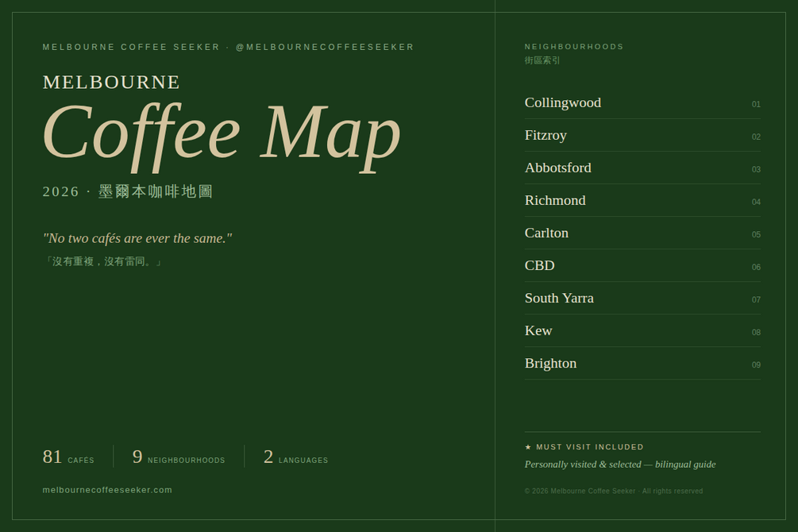Image resolution: width=798 pixels, height=532 pixels.
Task: Select Carlton from the index
Action: tap(642, 233)
